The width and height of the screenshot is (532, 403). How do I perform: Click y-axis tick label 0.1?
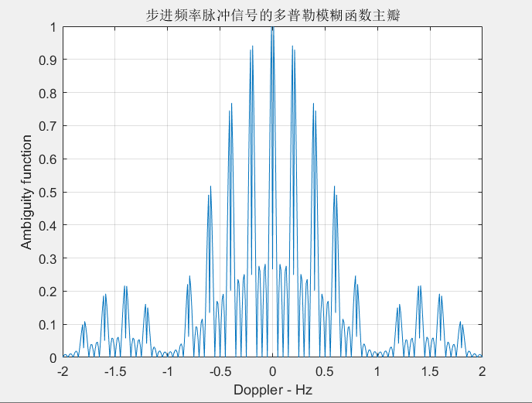(48, 325)
